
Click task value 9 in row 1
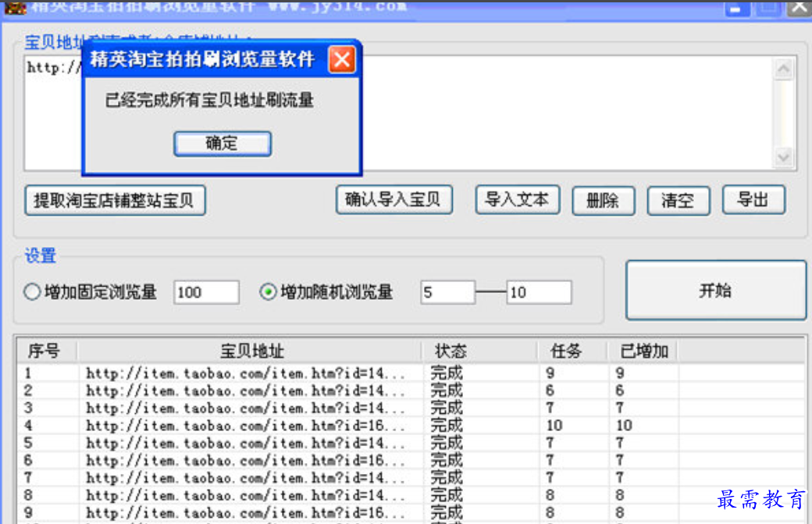click(x=550, y=373)
